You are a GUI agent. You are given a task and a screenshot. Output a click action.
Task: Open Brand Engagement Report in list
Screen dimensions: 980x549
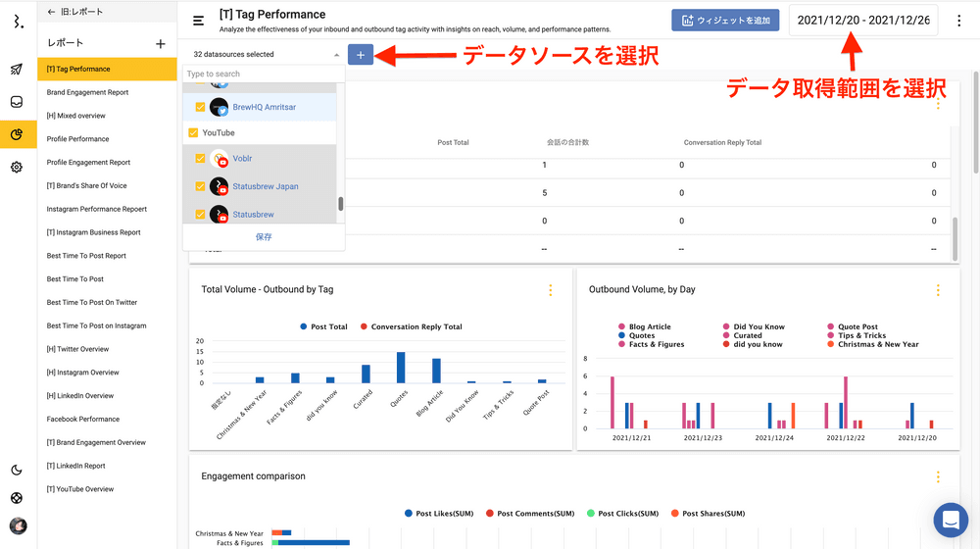[87, 92]
